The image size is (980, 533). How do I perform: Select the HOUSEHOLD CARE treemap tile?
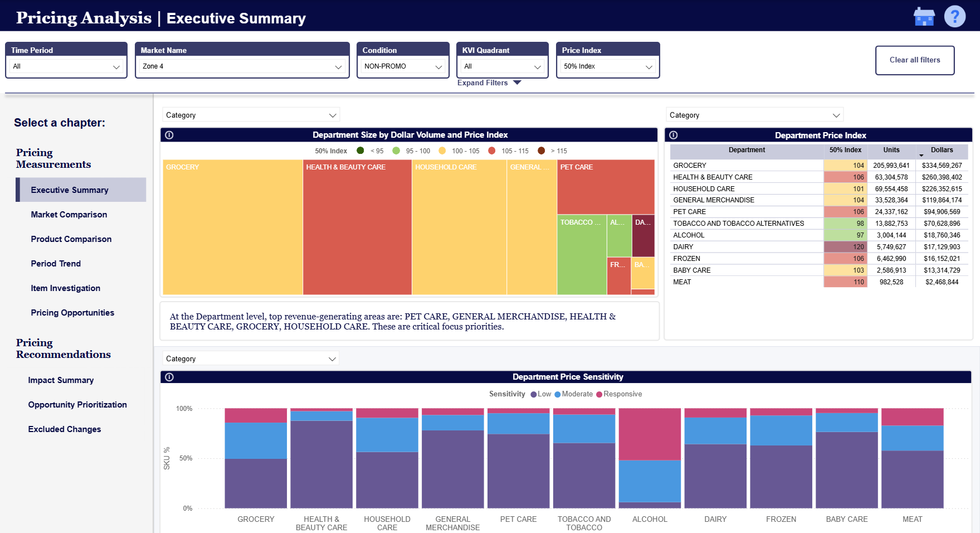pyautogui.click(x=459, y=227)
